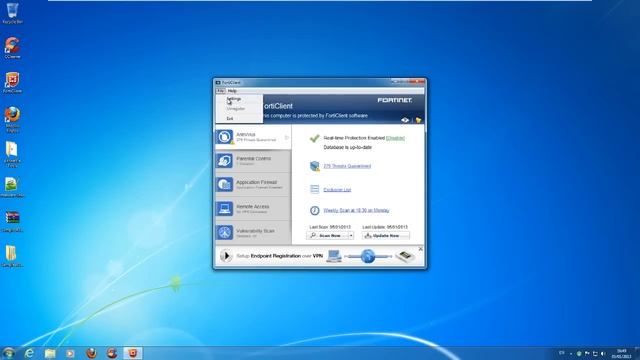Image resolution: width=640 pixels, height=360 pixels.
Task: Open the taskbar clock and date
Action: [622, 353]
